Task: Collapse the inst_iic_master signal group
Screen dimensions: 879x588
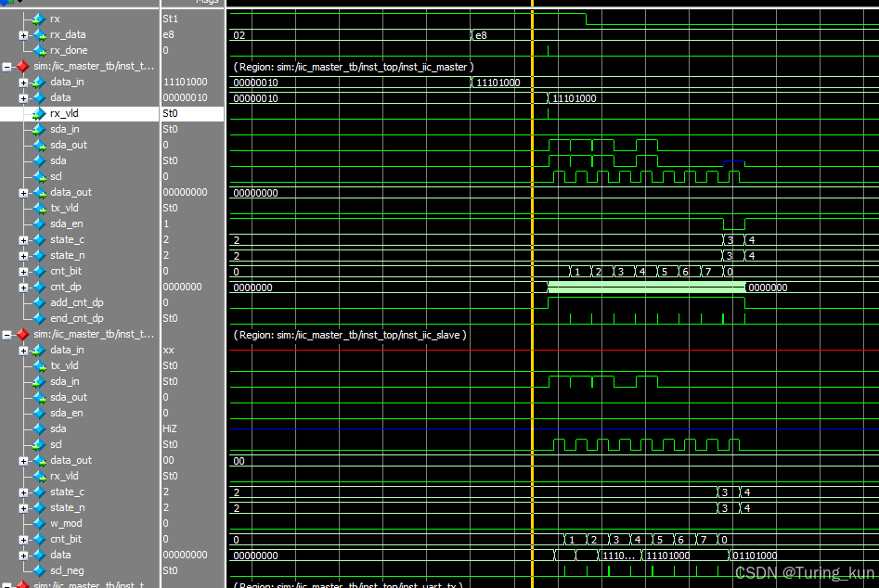Action: (6, 67)
